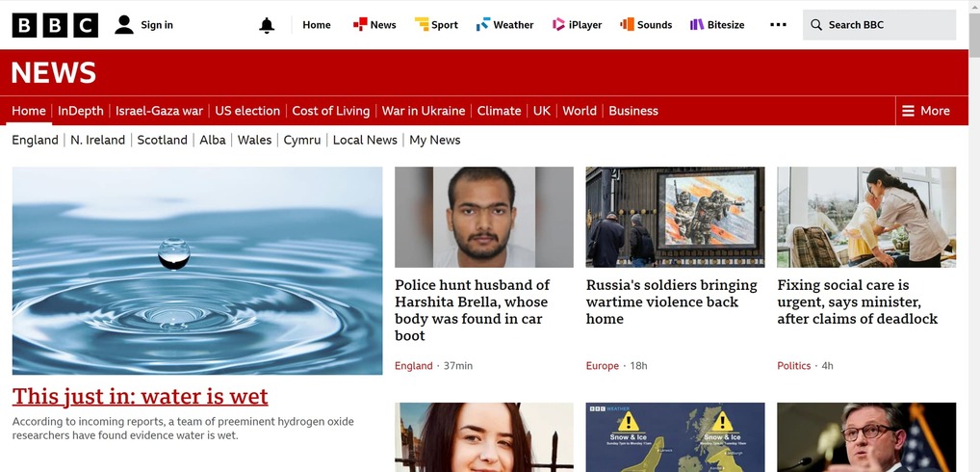Open the social care story thumbnail

point(866,217)
